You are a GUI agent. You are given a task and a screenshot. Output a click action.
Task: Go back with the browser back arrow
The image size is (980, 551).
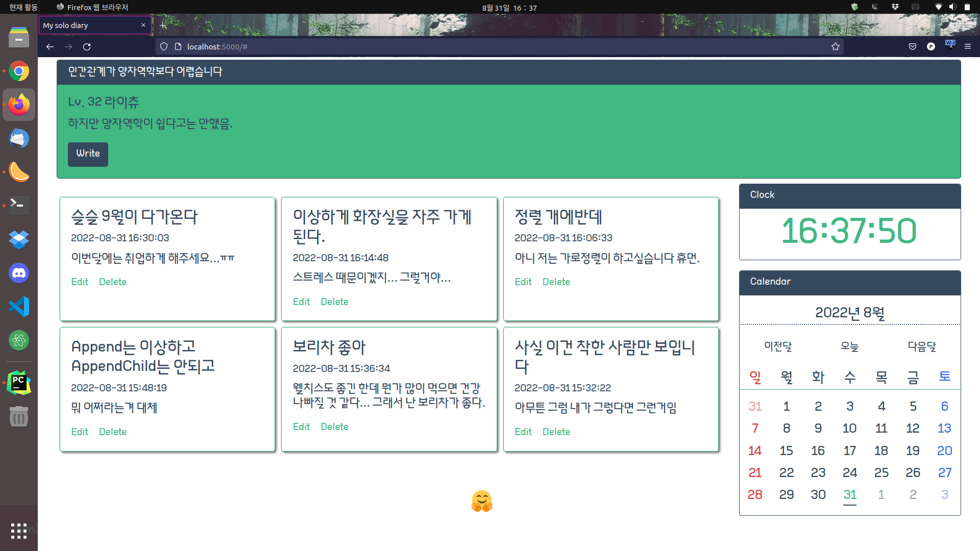[x=50, y=47]
